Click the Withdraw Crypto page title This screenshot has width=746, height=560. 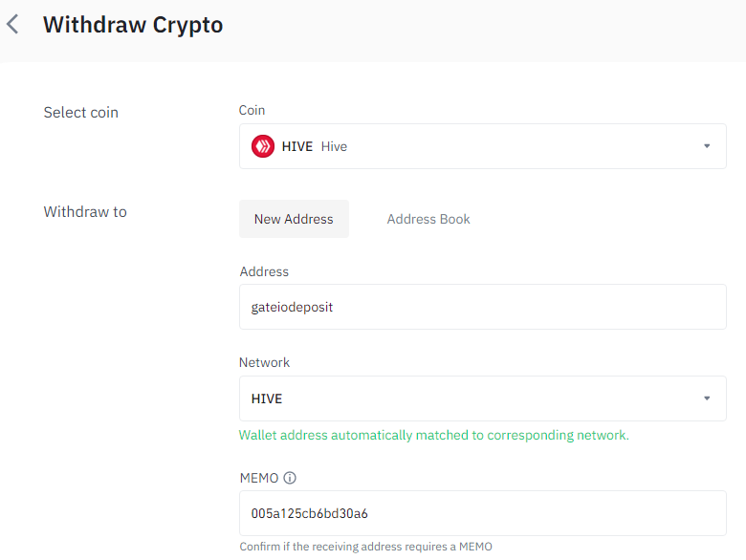[133, 25]
